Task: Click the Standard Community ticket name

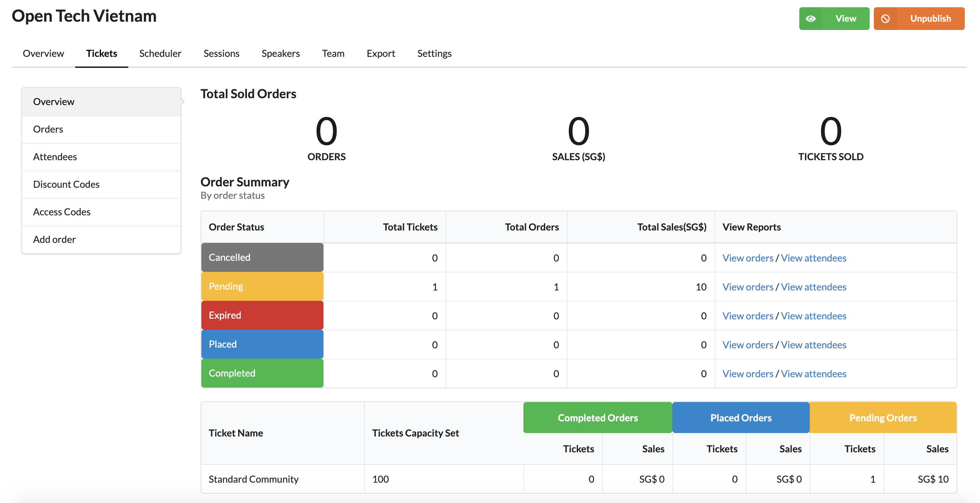Action: [x=253, y=479]
